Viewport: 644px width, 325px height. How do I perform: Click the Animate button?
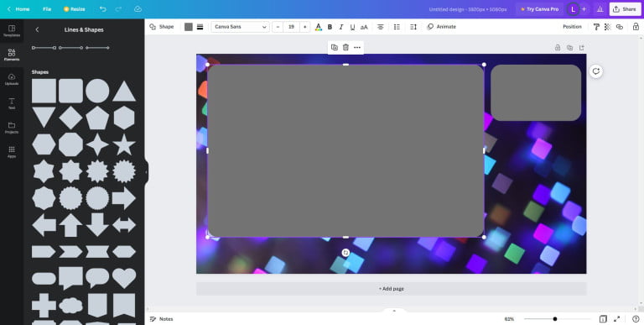442,27
